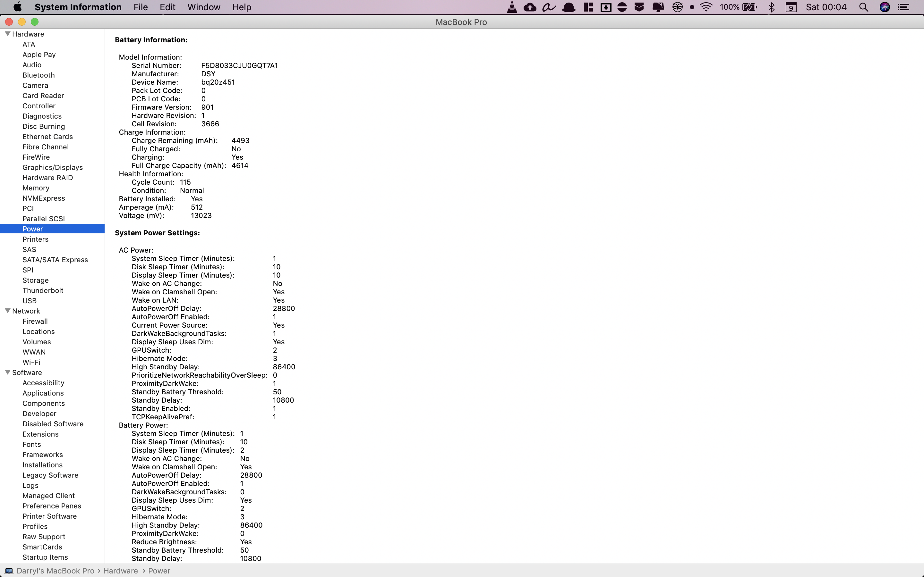Click Darryl's MacBook Pro in path bar
This screenshot has width=924, height=577.
point(55,571)
